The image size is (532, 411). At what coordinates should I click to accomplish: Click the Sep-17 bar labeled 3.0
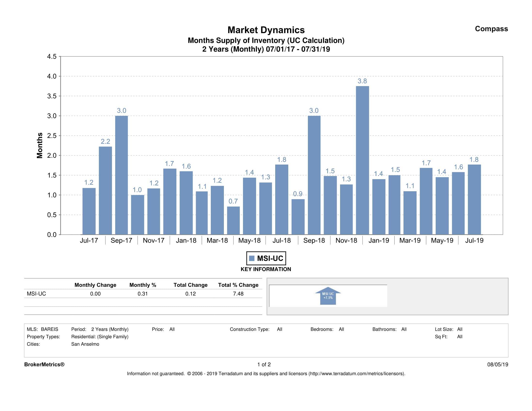121,175
